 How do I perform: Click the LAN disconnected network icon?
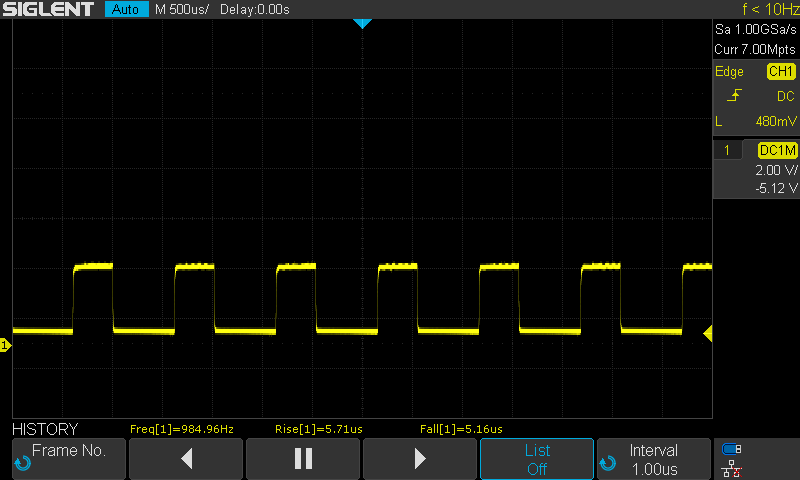(x=732, y=469)
